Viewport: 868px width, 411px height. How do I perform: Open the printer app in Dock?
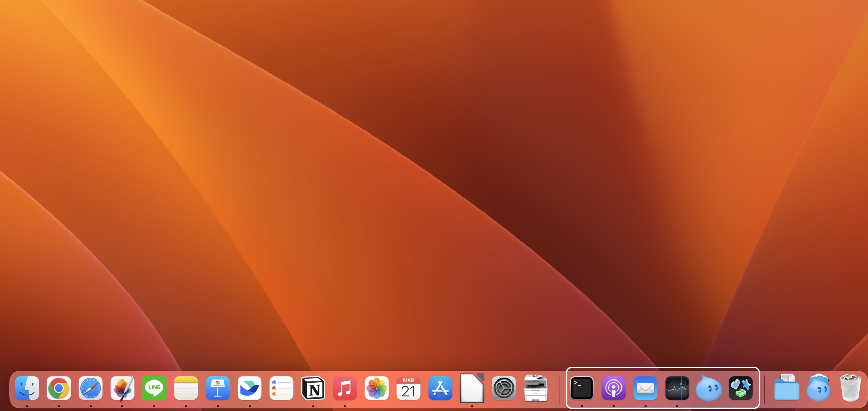coord(535,388)
